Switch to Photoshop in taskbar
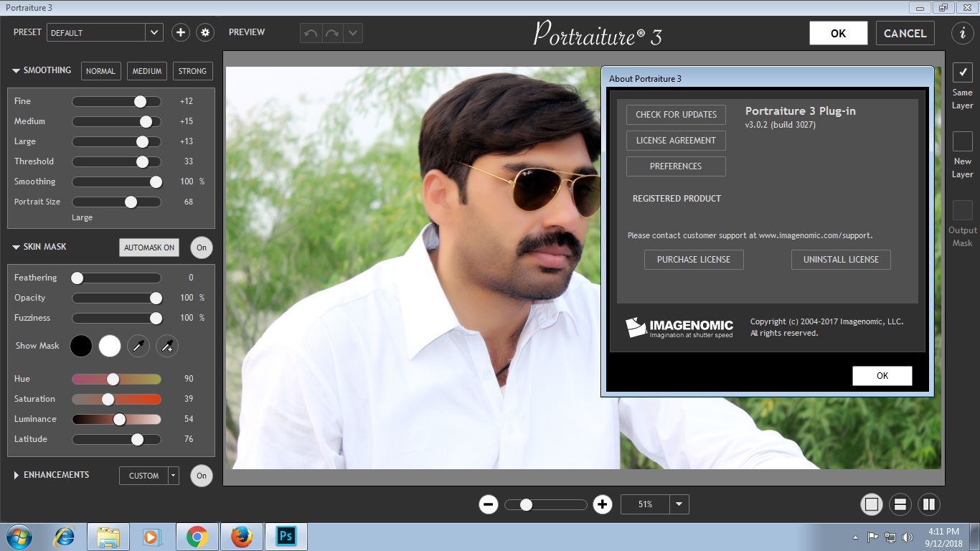The height and width of the screenshot is (551, 980). click(286, 537)
